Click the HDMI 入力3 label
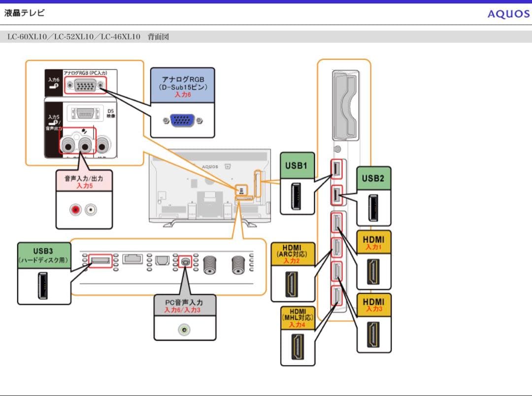Image resolution: width=532 pixels, height=396 pixels. pyautogui.click(x=373, y=305)
